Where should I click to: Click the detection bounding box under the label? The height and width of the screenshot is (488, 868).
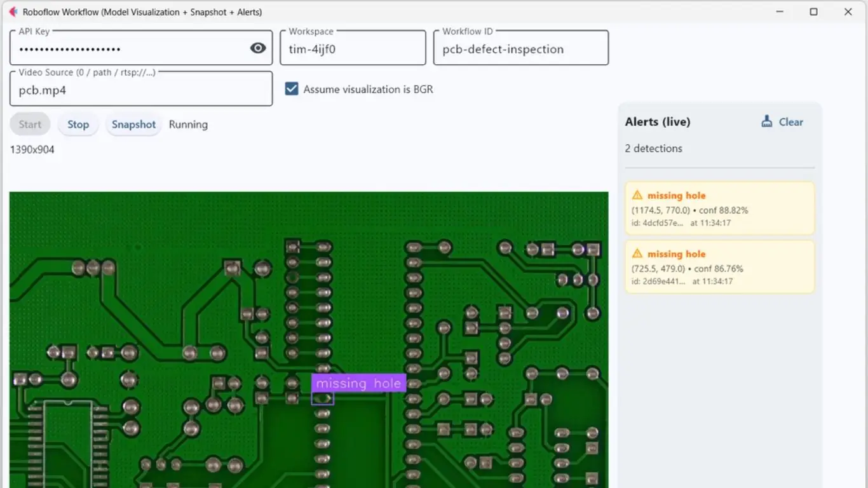322,398
